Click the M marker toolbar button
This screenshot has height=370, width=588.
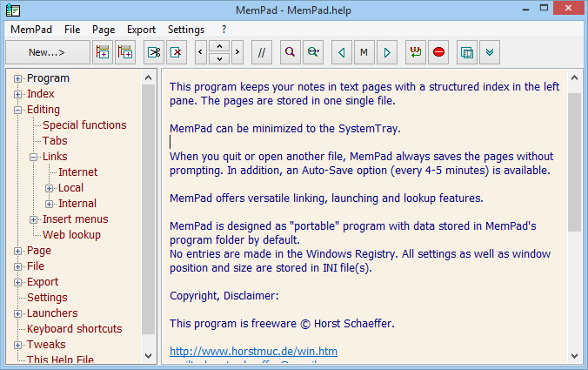click(364, 52)
